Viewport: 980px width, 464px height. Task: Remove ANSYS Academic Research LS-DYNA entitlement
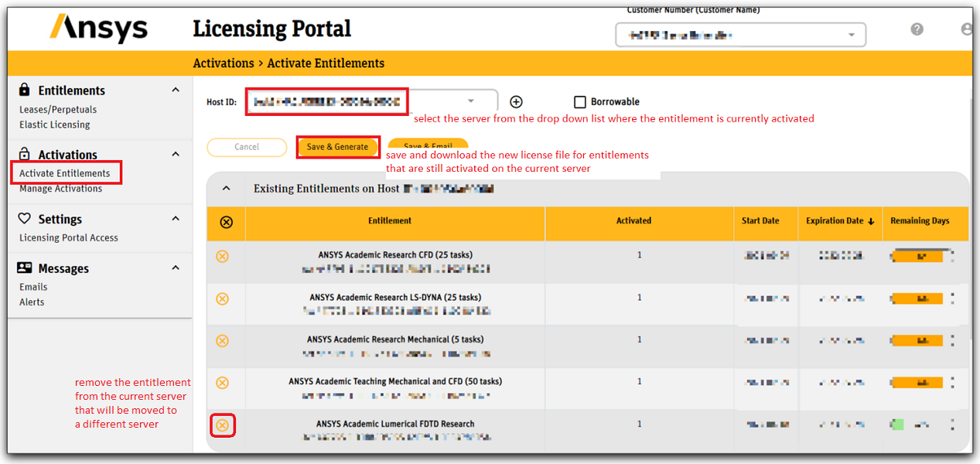222,299
